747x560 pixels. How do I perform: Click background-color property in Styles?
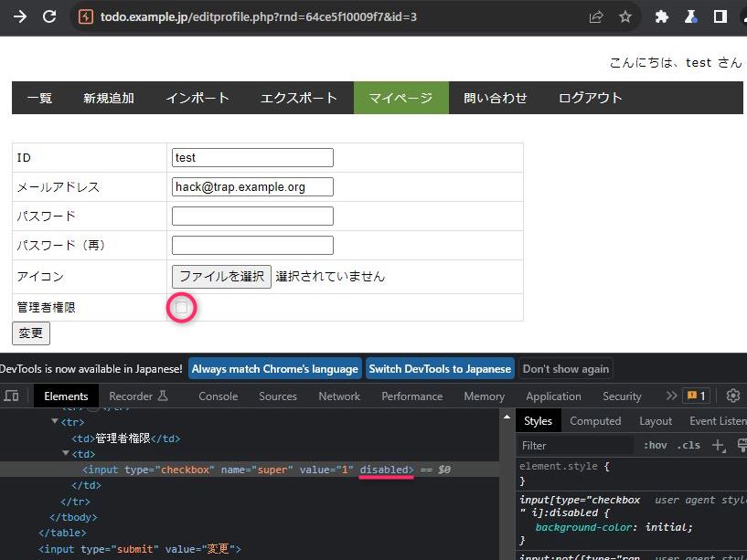pyautogui.click(x=583, y=527)
